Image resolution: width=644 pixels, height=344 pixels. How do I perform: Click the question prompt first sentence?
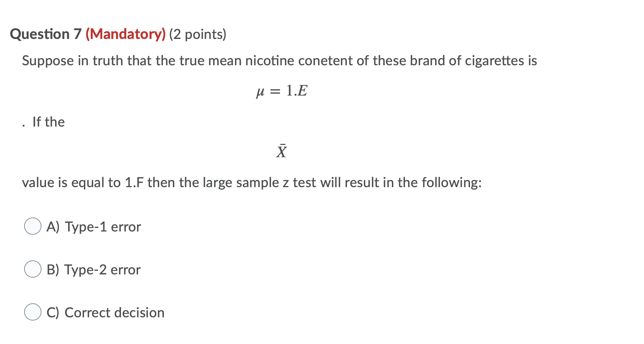pos(277,61)
